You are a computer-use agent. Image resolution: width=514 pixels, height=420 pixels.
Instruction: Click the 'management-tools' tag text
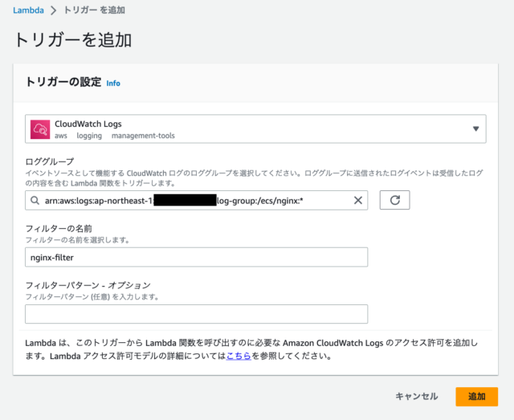143,136
